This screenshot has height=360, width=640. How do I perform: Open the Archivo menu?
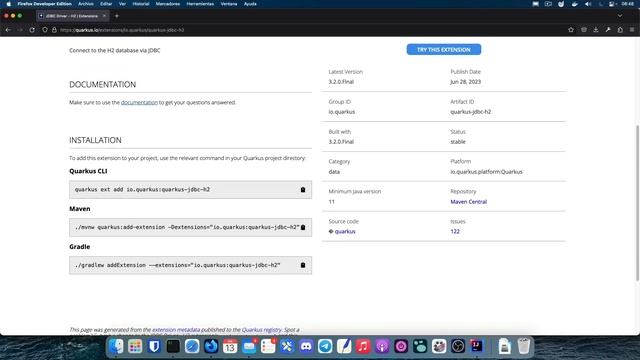point(86,4)
